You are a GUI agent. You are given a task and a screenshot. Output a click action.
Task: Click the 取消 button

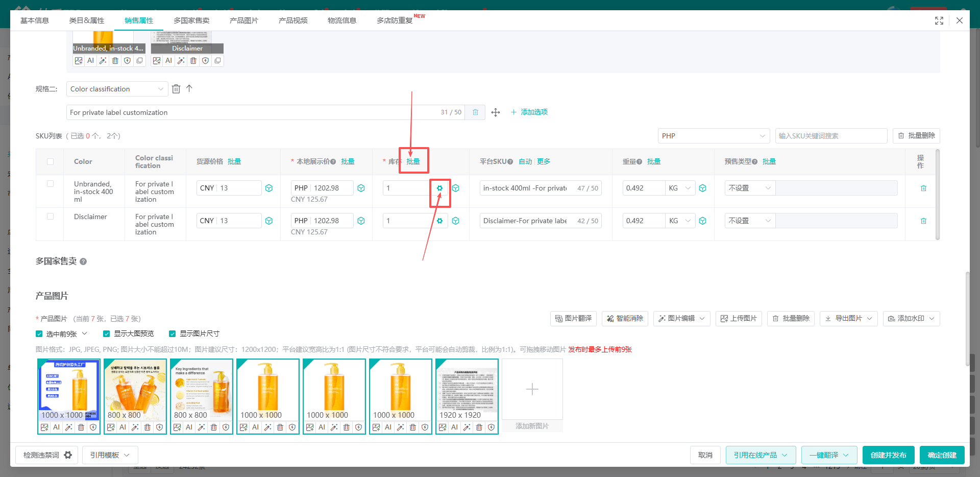coord(705,455)
